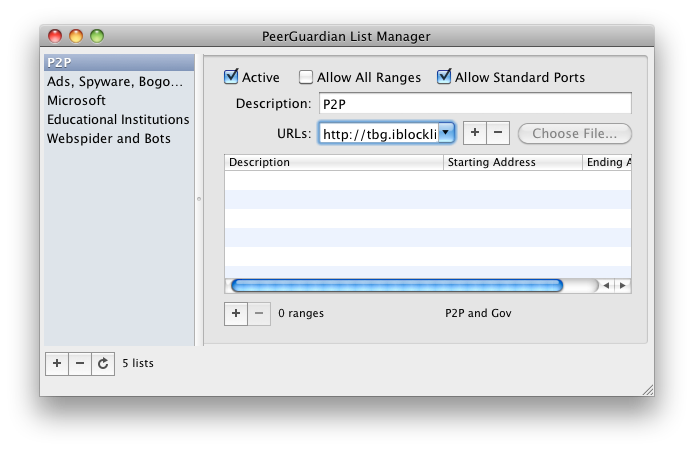The width and height of the screenshot is (694, 451).
Task: Click the Choose File... button
Action: [574, 133]
